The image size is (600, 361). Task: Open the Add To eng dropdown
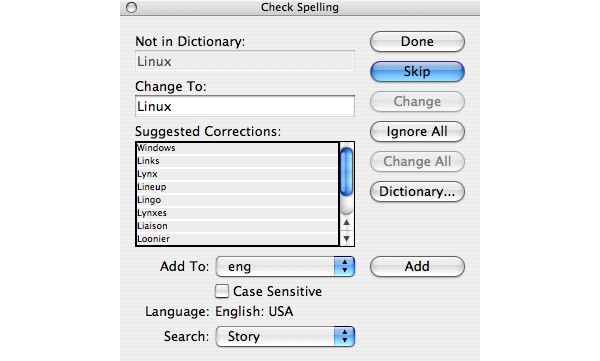tap(285, 266)
